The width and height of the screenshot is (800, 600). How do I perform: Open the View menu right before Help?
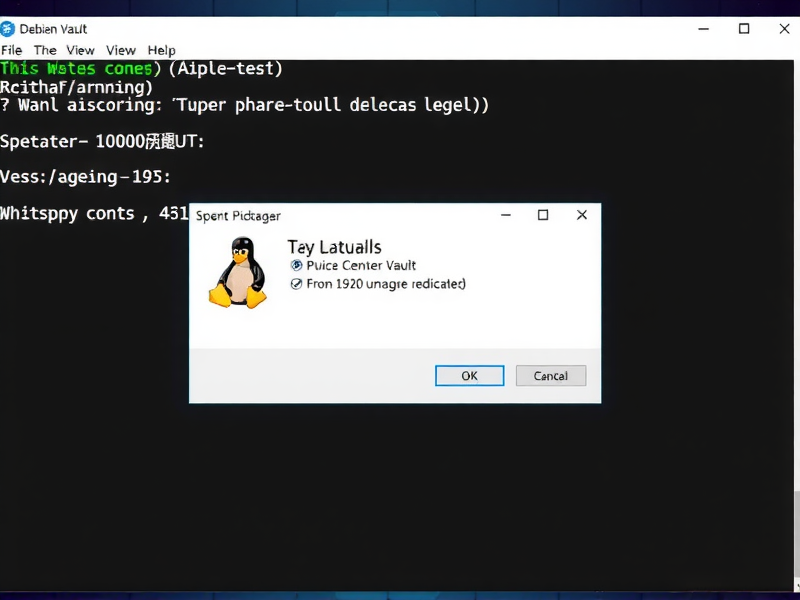(121, 50)
